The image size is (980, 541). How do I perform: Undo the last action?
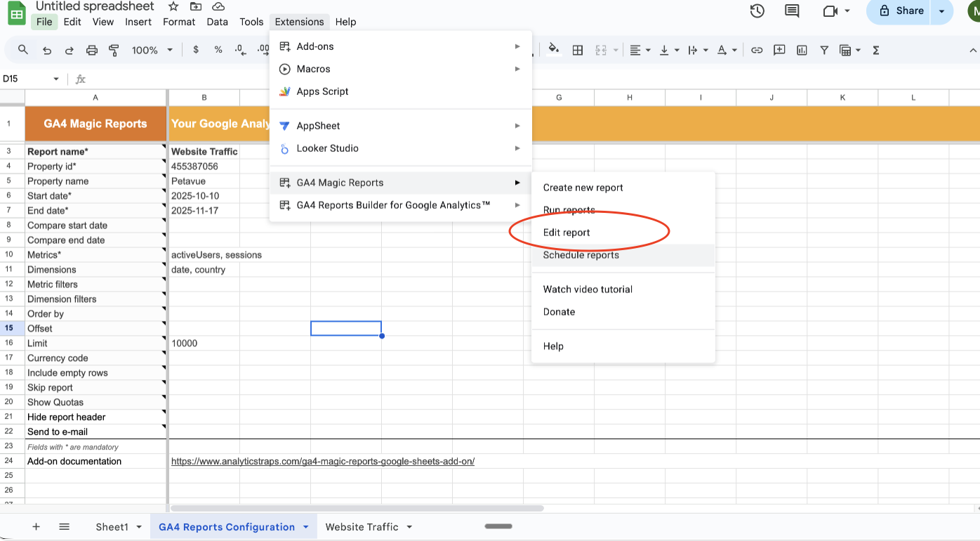click(47, 50)
